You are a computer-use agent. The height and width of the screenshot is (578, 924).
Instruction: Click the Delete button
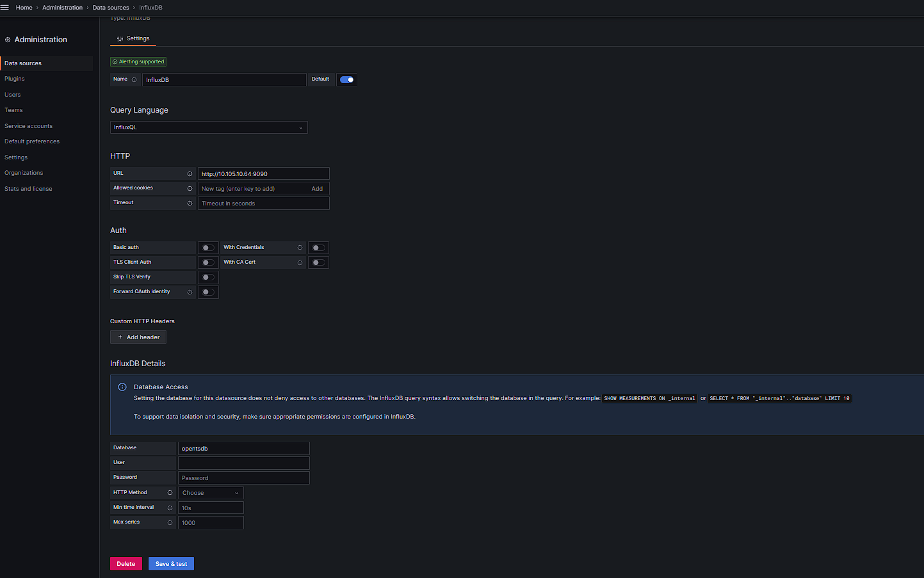click(126, 564)
